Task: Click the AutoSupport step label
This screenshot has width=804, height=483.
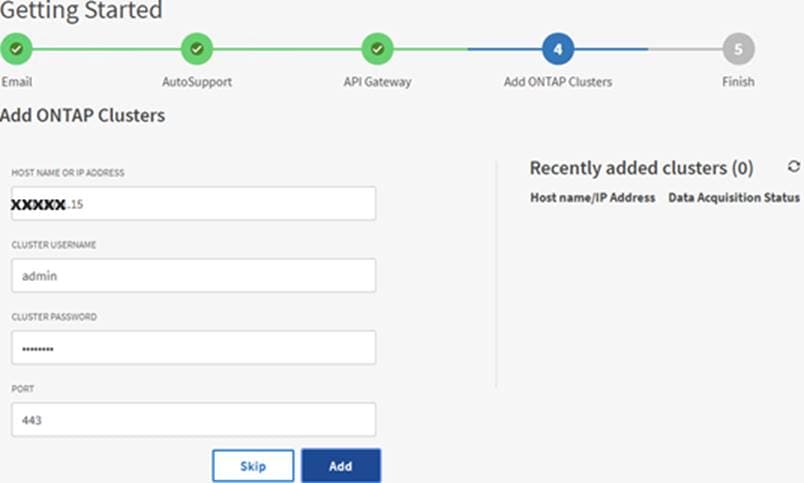Action: point(197,82)
